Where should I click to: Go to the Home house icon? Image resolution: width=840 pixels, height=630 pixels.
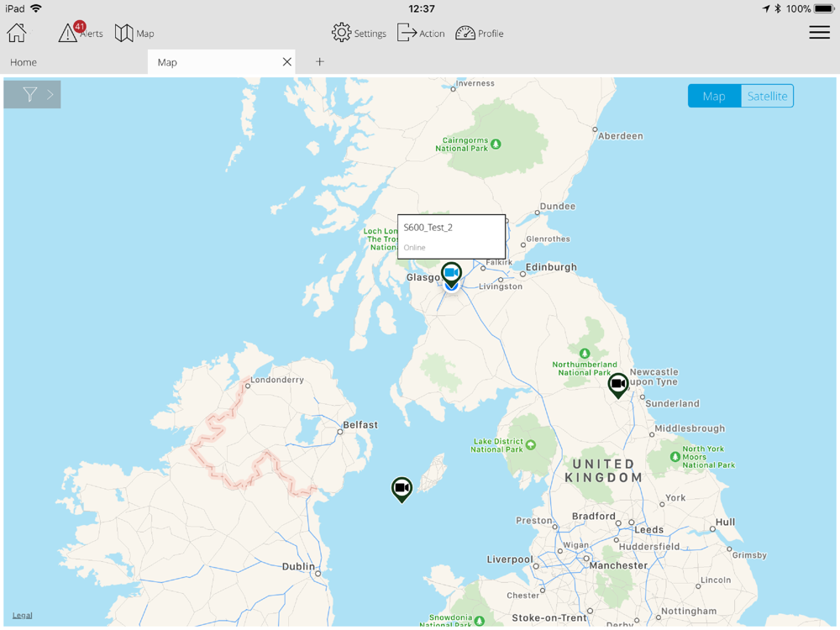[x=17, y=34]
